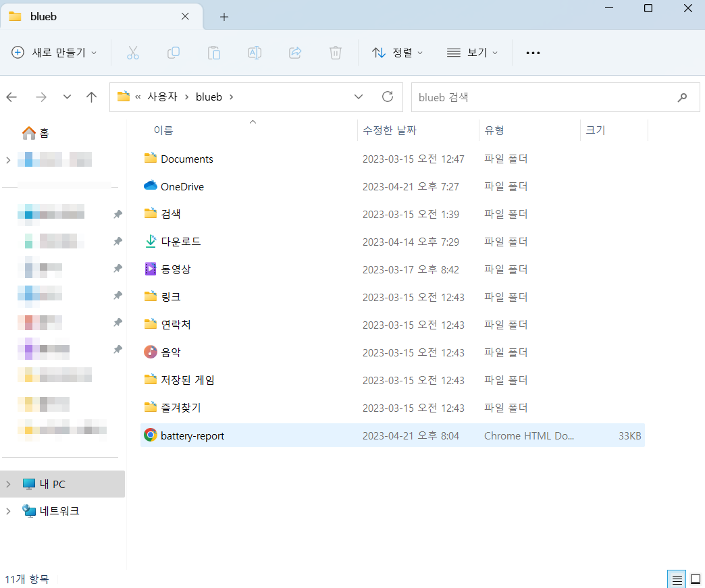Screen dimensions: 705x588
Task: Rename the selected file via the rename icon
Action: [x=255, y=52]
